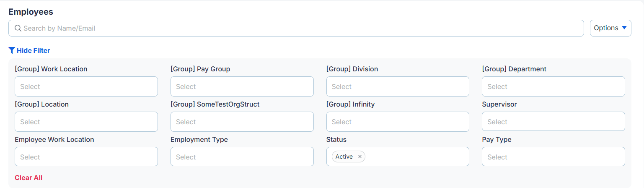This screenshot has width=644, height=188.
Task: Open the Pay Group select
Action: [242, 86]
